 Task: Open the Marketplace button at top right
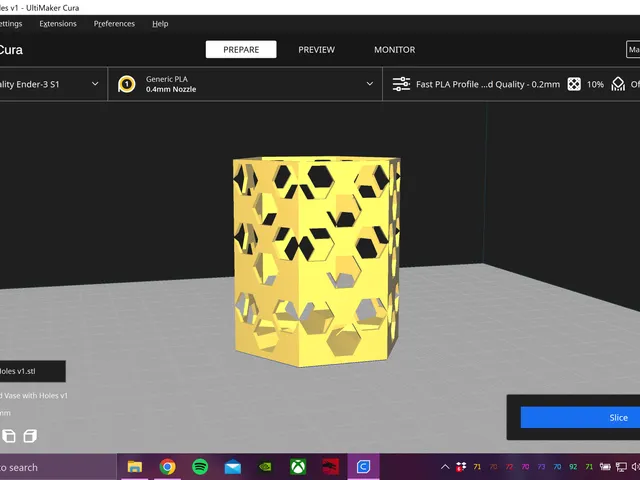[633, 49]
